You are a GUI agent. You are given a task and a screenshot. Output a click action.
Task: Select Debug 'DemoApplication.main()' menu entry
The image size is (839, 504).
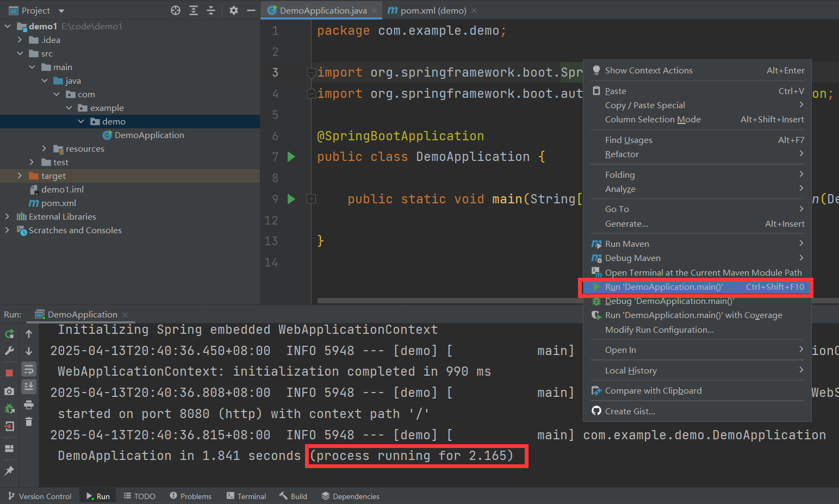pyautogui.click(x=697, y=301)
